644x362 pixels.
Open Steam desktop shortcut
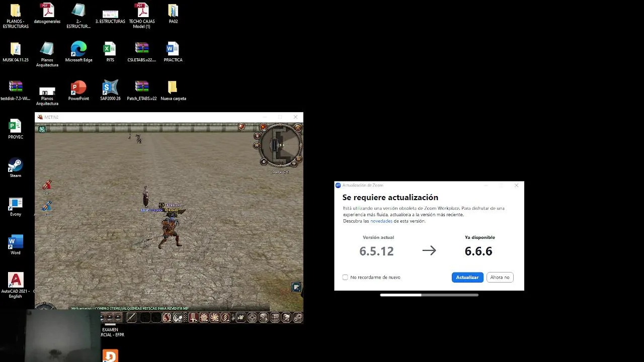coord(16,168)
